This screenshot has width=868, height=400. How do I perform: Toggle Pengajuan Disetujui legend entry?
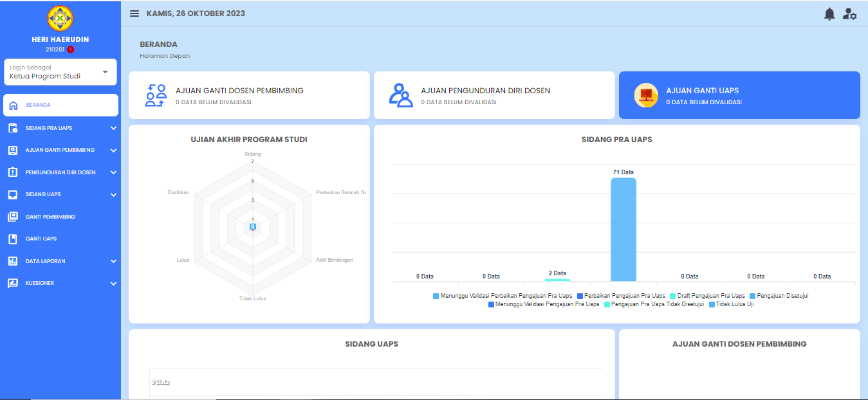click(779, 296)
